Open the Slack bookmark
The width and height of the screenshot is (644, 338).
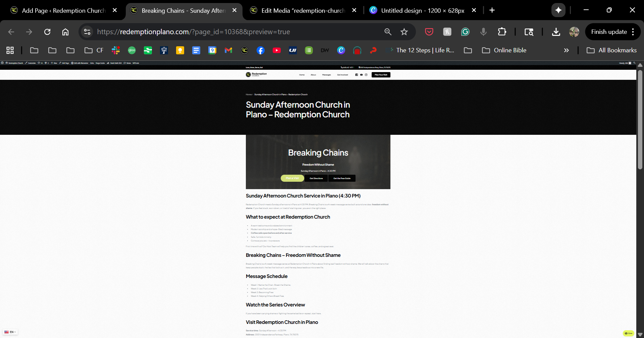click(116, 50)
